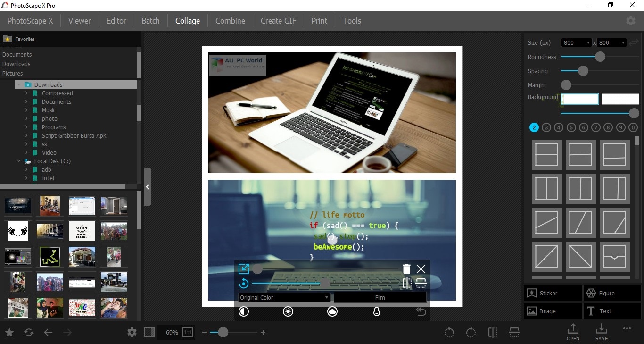Click rotate clockwise icon in bottom bar
Viewport: 644px width, 344px height.
coord(471,332)
